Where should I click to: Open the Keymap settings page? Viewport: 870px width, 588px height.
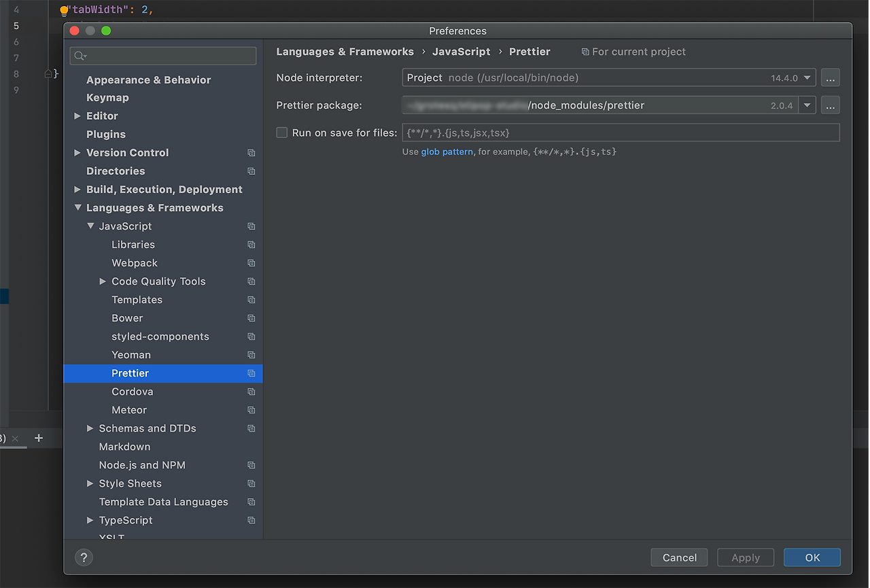107,98
